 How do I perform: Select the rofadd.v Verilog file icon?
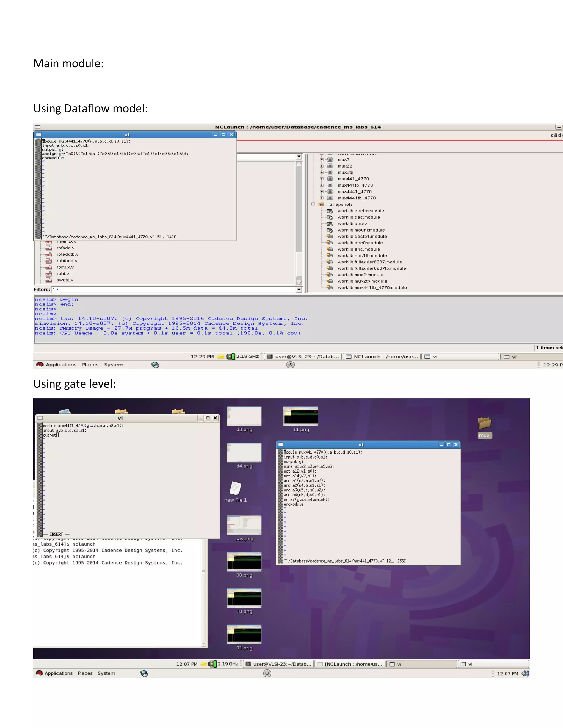pos(49,248)
